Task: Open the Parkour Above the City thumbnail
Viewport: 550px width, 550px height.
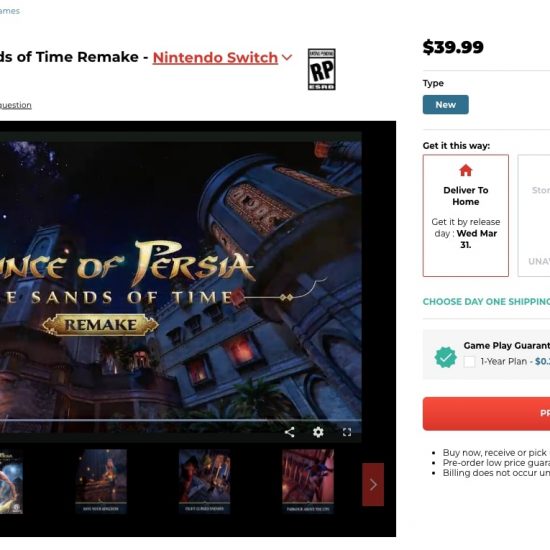Action: coord(308,481)
